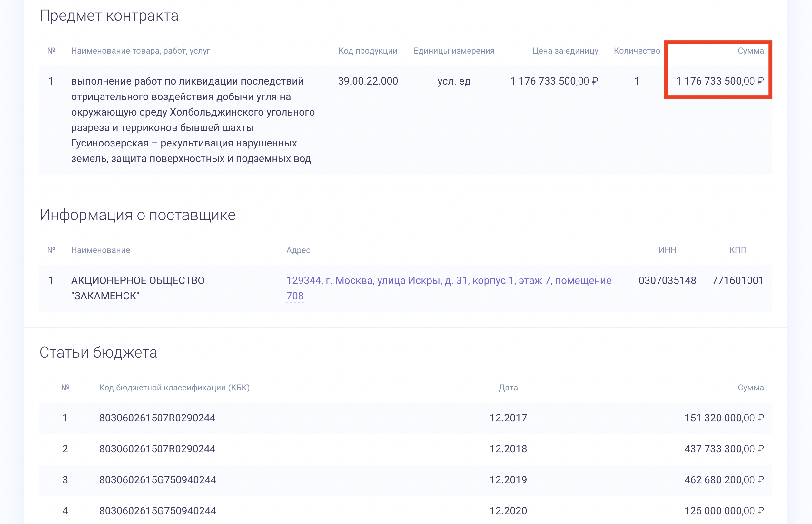Select the date 12.2018
This screenshot has height=524, width=812.
(x=508, y=449)
